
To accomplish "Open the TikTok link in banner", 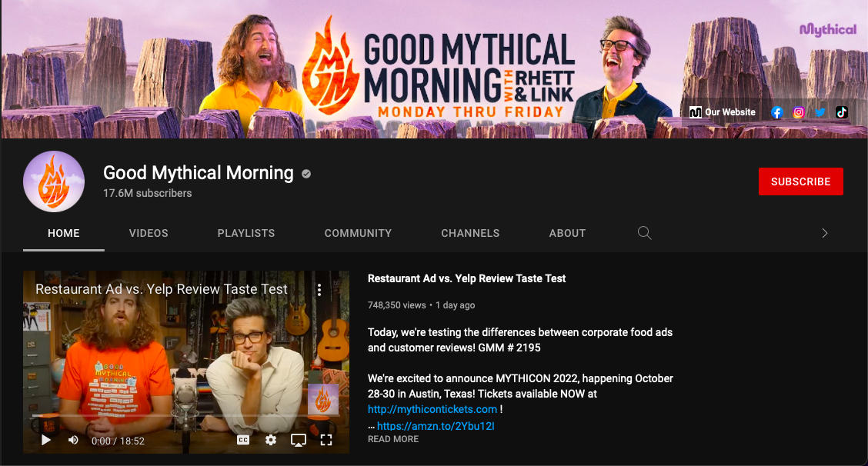I will pos(841,112).
